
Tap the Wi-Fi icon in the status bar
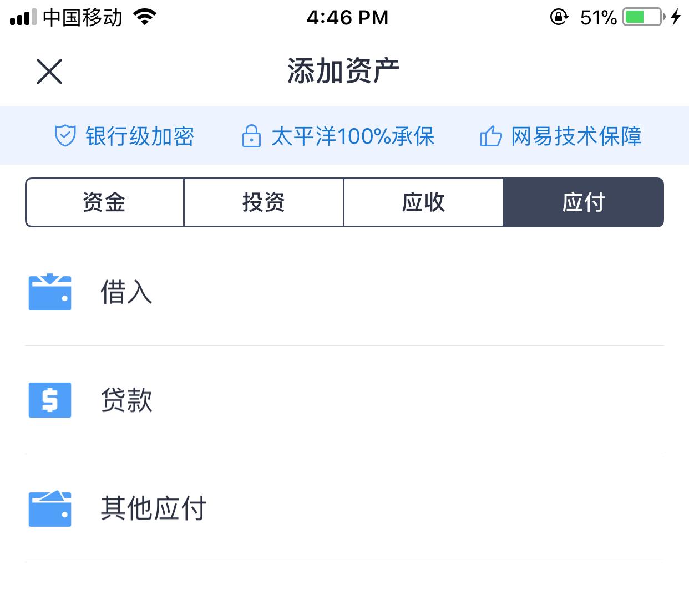[145, 17]
